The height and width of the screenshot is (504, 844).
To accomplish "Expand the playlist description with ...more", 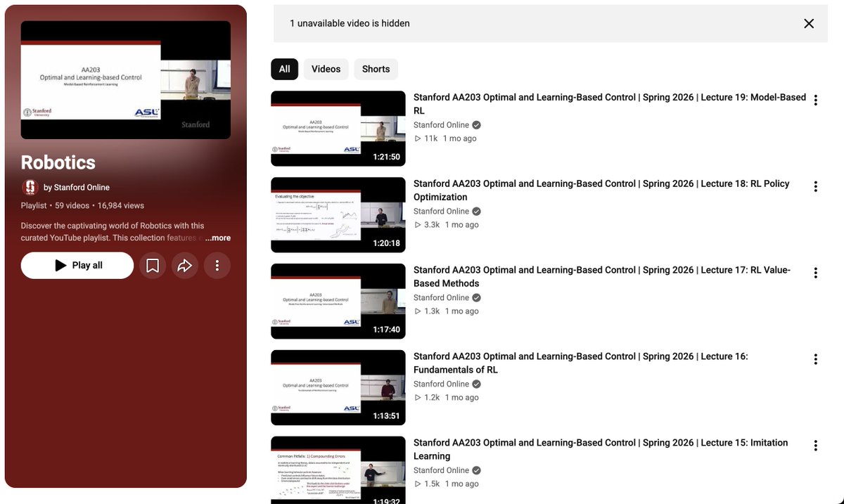I will pyautogui.click(x=218, y=238).
